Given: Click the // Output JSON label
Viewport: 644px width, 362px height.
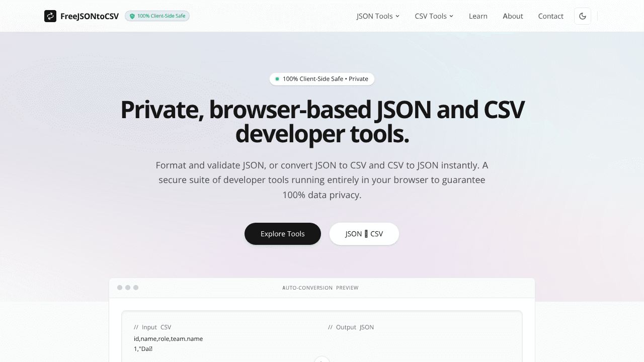Looking at the screenshot, I should [x=351, y=327].
